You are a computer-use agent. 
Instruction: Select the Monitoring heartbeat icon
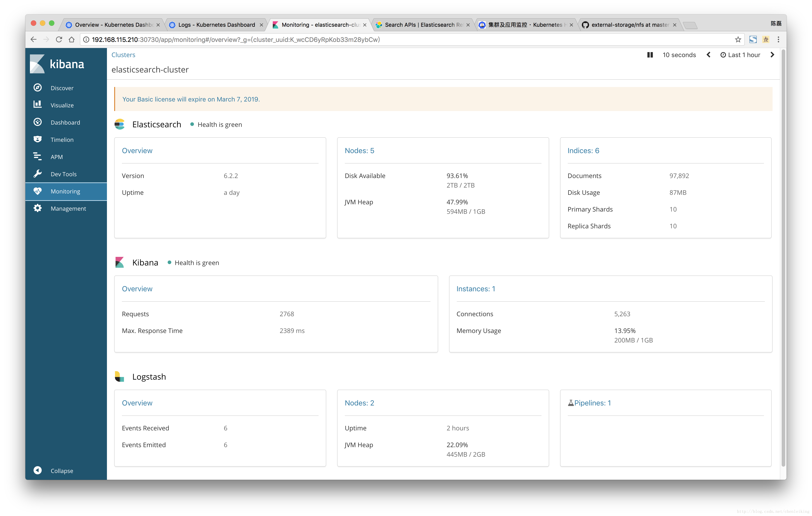(x=37, y=191)
